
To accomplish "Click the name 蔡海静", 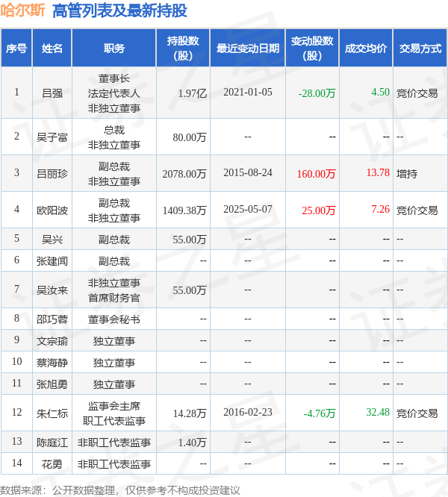I will pyautogui.click(x=52, y=362).
